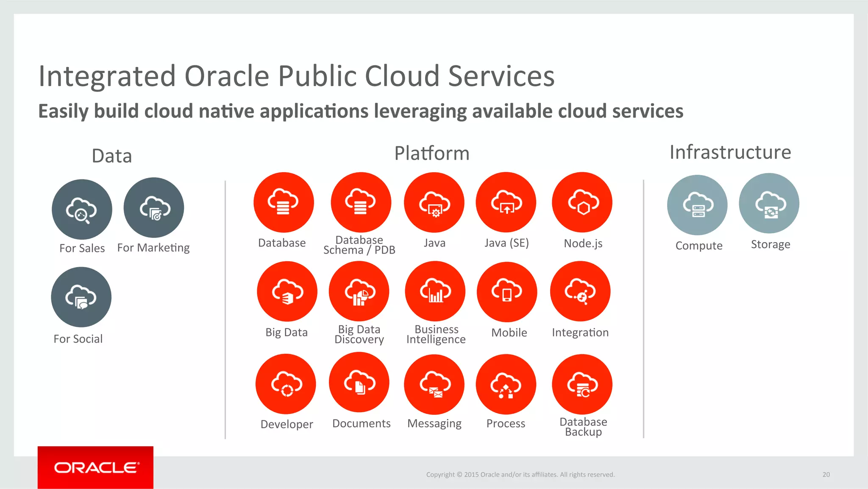Viewport: 868px width, 489px height.
Task: Click the 'Node.js' label
Action: (583, 243)
